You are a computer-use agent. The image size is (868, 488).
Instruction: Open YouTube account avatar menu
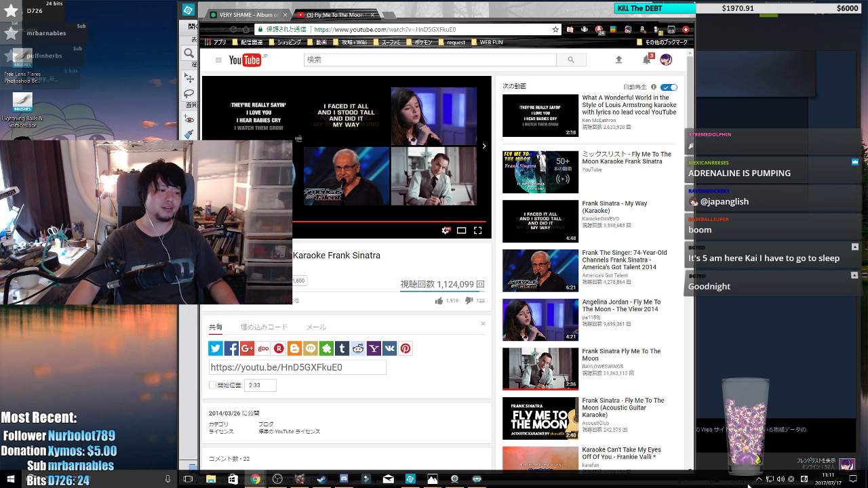coord(666,60)
